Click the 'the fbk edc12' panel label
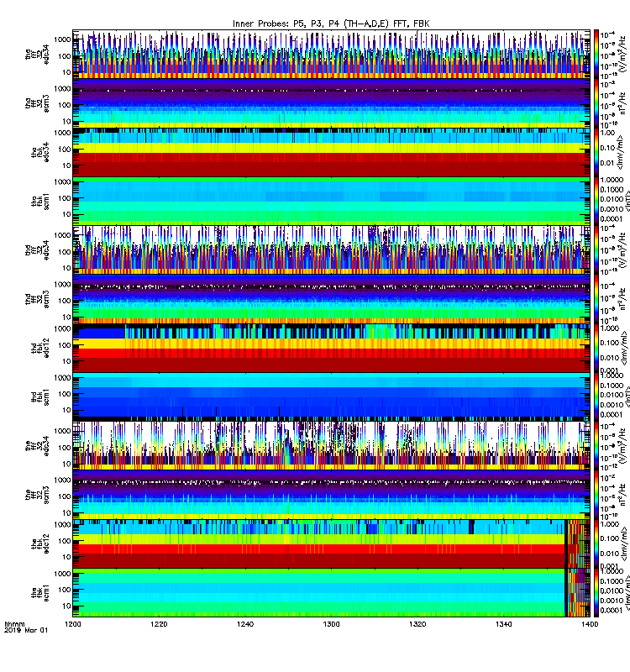The image size is (630, 672). (39, 543)
